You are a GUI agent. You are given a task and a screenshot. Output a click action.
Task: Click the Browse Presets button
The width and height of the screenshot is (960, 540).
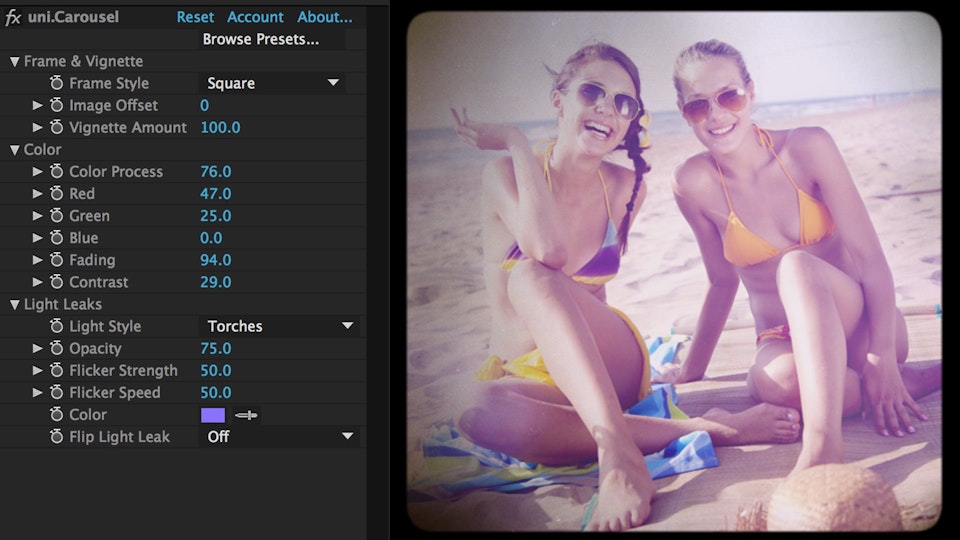coord(261,40)
